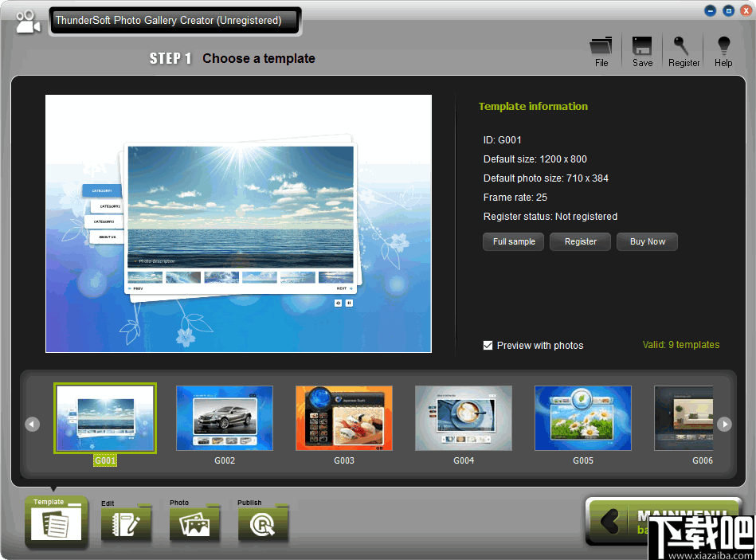Click the Full sample button
Image resolution: width=756 pixels, height=560 pixels.
point(513,241)
